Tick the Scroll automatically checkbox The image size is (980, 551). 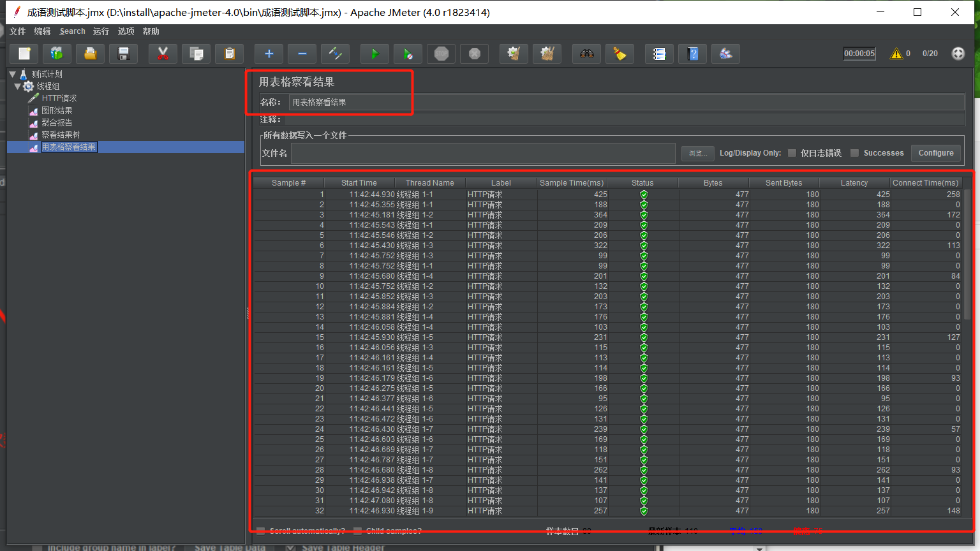point(260,531)
